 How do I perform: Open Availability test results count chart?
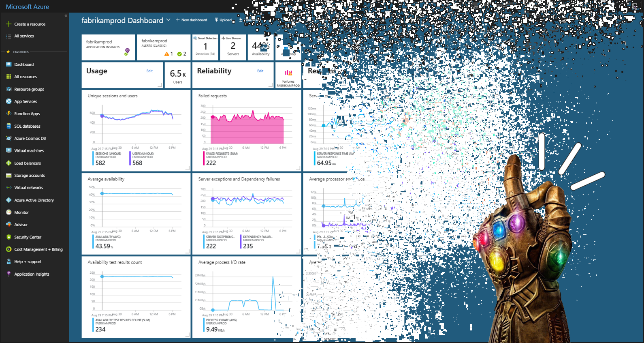click(x=136, y=297)
